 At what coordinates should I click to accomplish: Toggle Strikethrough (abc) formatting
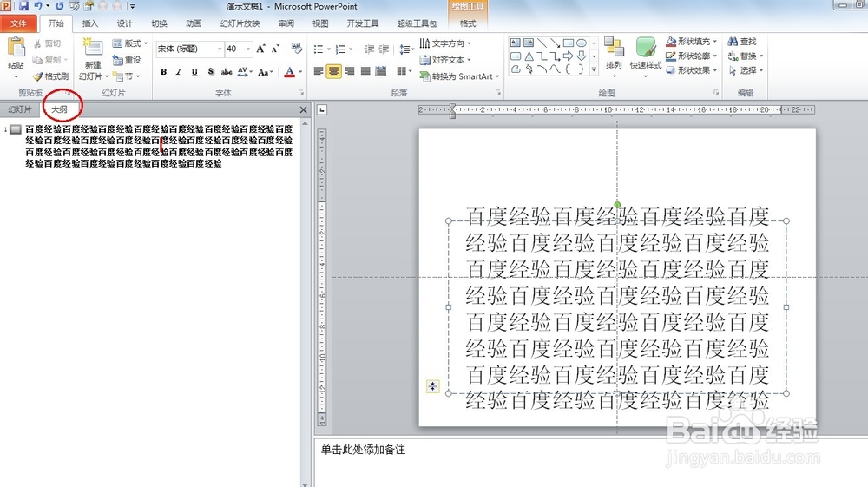(x=227, y=72)
